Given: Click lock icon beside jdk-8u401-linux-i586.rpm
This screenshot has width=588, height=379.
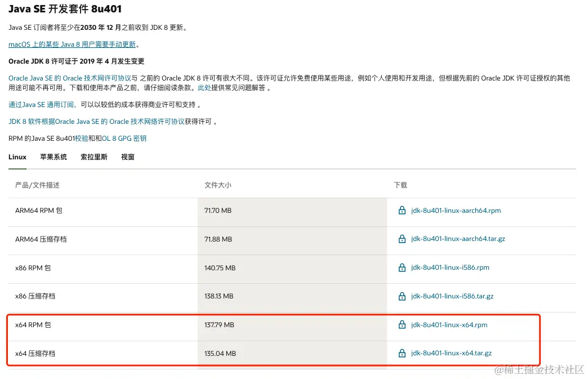Looking at the screenshot, I should [402, 267].
